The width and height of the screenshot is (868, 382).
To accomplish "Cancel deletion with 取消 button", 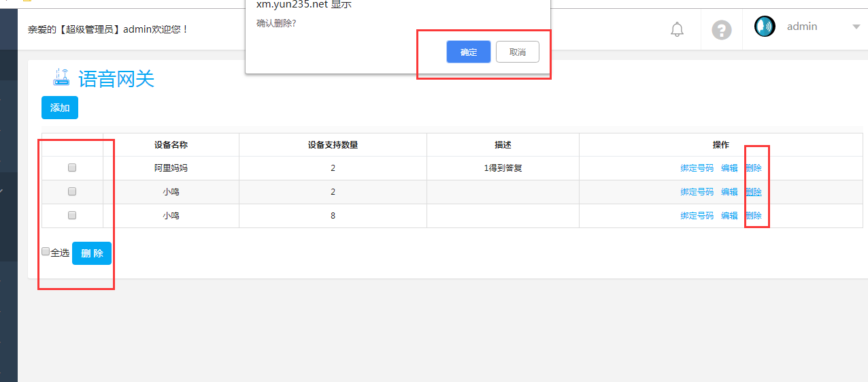I will point(517,52).
